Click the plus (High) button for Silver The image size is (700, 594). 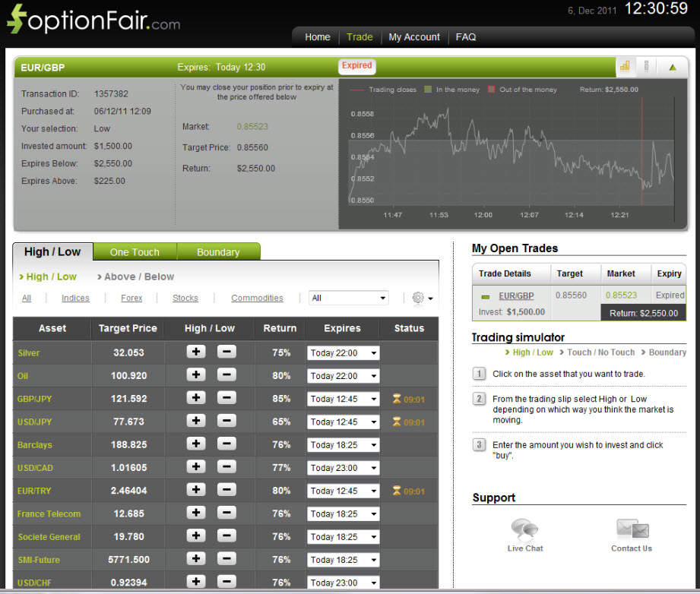(x=196, y=352)
